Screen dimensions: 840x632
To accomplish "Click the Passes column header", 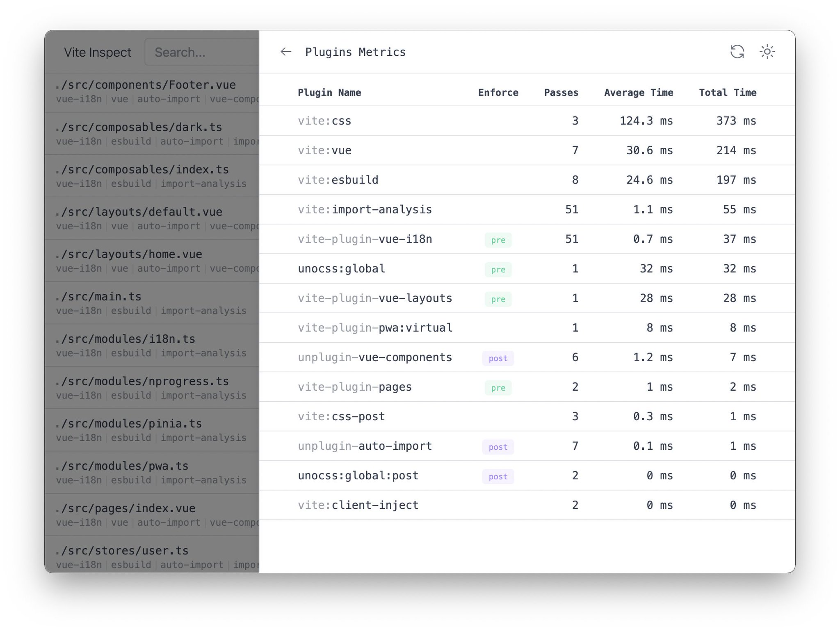I will tap(561, 93).
